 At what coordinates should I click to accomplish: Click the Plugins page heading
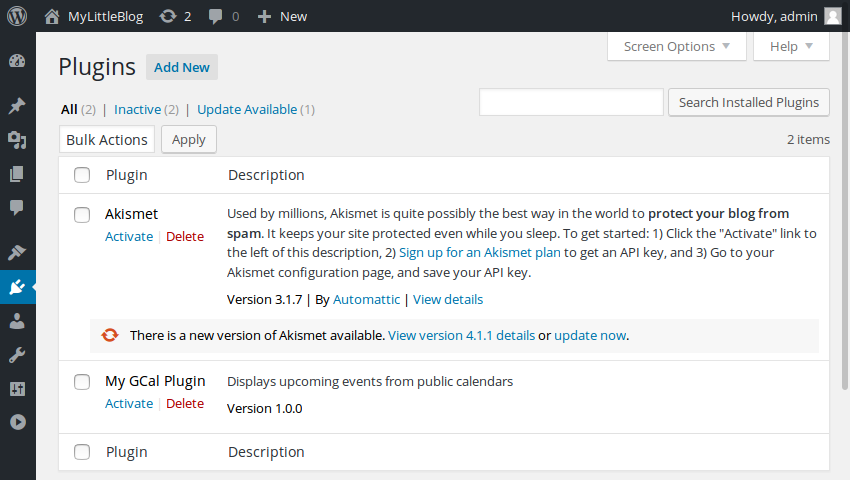(97, 67)
